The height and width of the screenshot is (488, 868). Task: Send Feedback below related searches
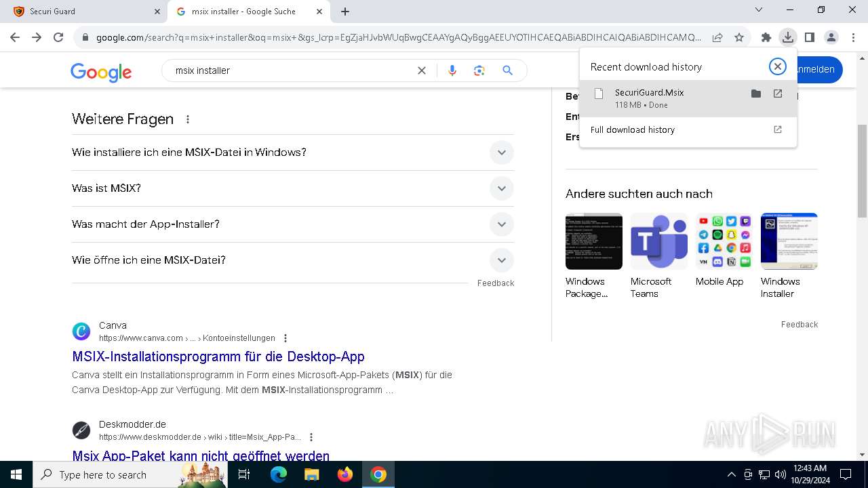coord(800,325)
